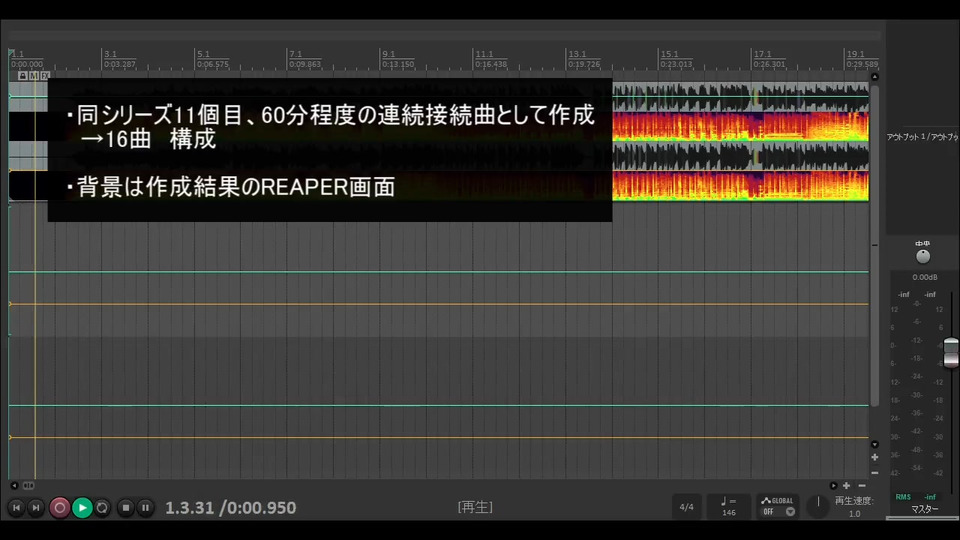
Task: Click the master output routing label
Action: coord(923,137)
